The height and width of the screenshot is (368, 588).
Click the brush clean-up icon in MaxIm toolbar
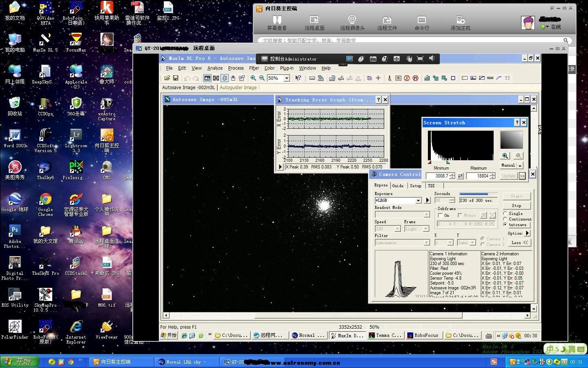point(389,78)
